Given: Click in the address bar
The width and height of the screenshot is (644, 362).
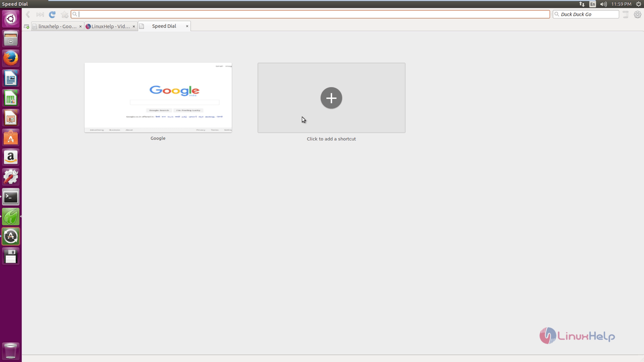Looking at the screenshot, I should pyautogui.click(x=310, y=14).
